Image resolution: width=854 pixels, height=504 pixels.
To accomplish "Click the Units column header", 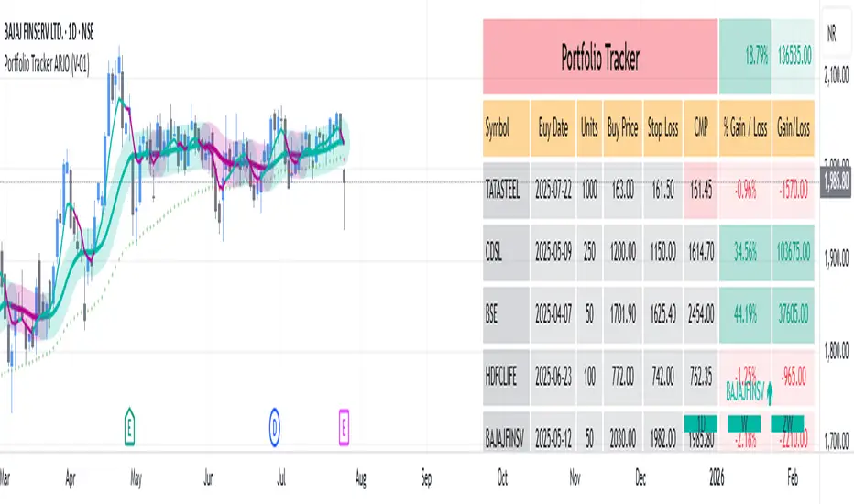I will tap(589, 128).
